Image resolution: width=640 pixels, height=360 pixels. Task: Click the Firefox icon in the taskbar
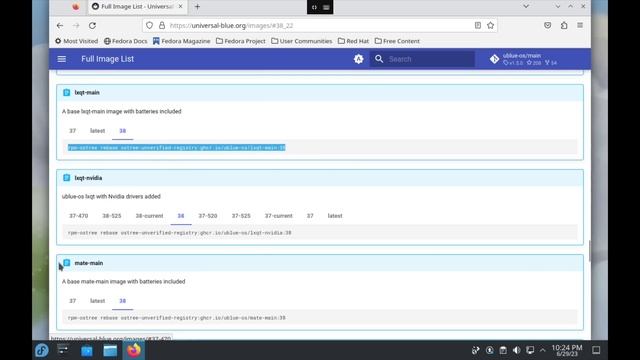(x=134, y=351)
